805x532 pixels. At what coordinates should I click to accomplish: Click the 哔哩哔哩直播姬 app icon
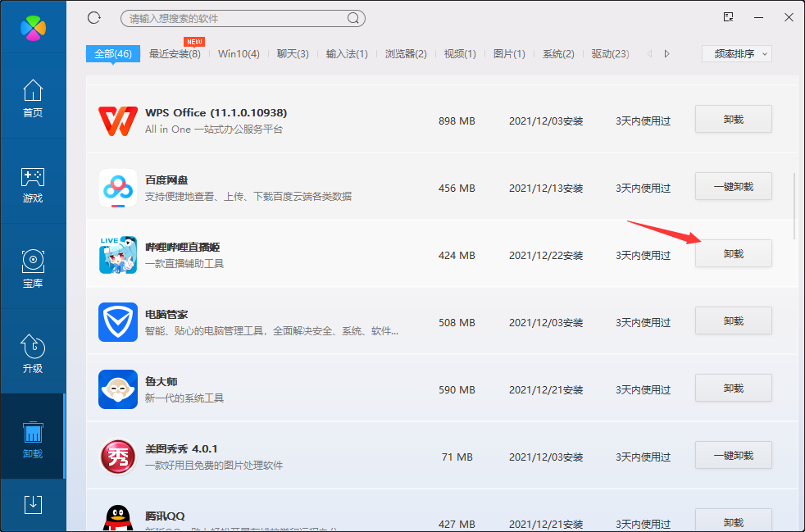click(118, 255)
